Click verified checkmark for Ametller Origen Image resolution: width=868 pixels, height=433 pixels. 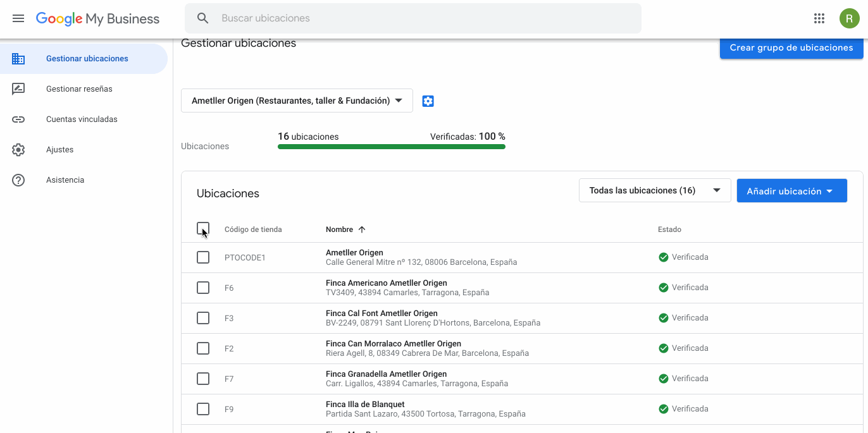[x=664, y=257]
